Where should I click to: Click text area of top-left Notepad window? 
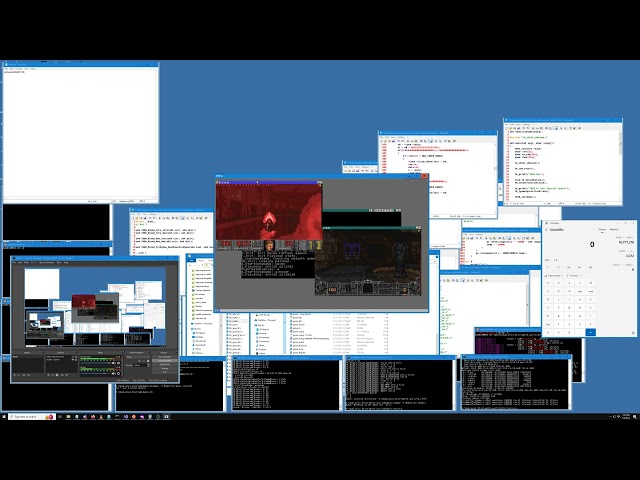point(80,135)
